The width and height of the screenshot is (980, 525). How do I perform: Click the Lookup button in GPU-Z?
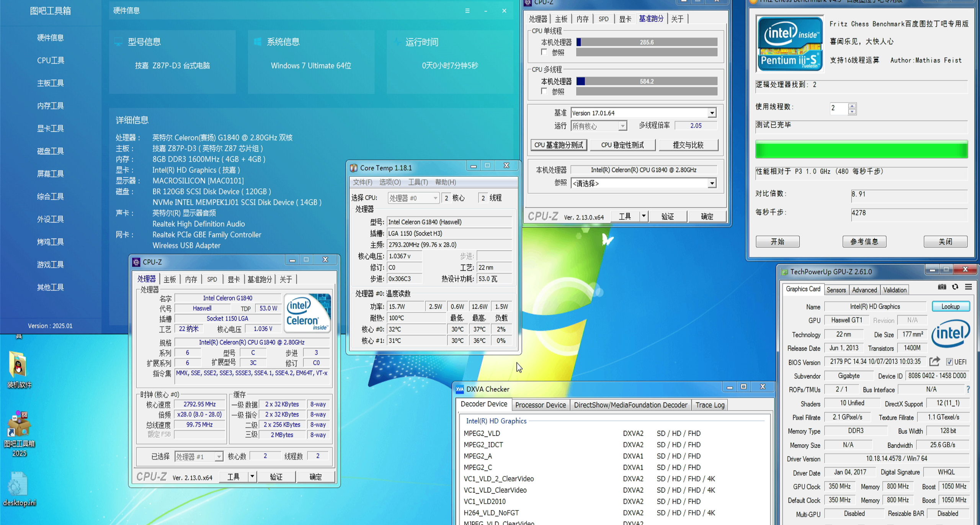951,306
